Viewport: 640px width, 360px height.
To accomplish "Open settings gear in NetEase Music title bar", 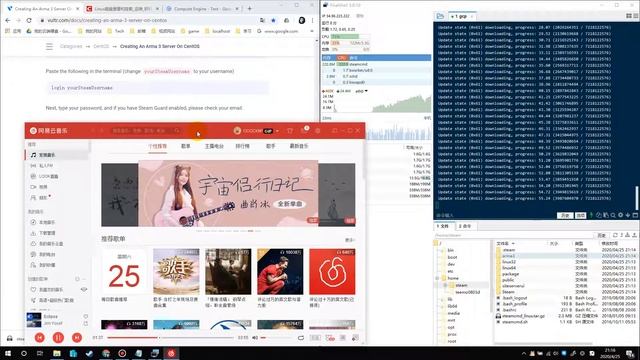I will coord(318,131).
